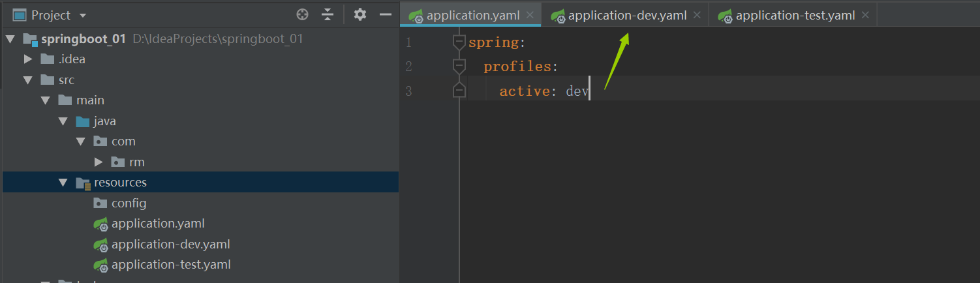Open application-dev.yaml from project tree
The width and height of the screenshot is (980, 283).
(171, 245)
